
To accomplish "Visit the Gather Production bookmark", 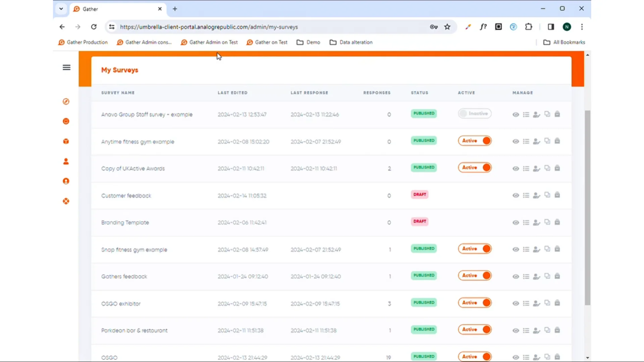I will tap(83, 42).
